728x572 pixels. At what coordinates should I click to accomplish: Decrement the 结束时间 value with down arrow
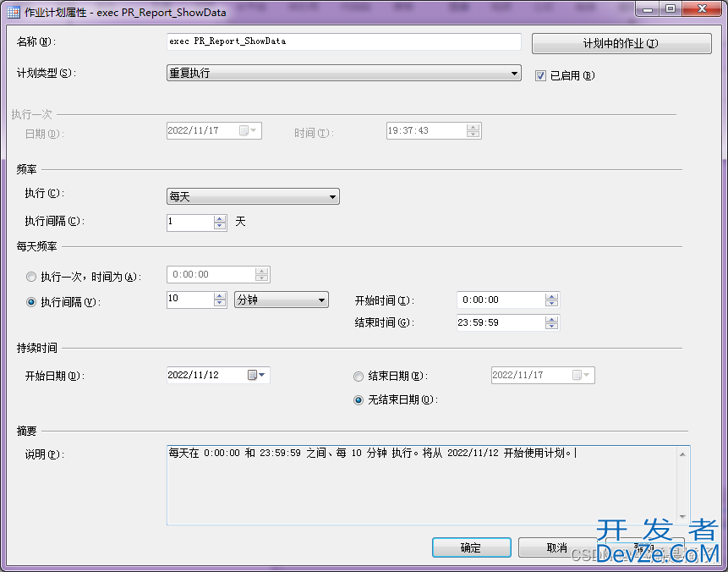(x=551, y=326)
